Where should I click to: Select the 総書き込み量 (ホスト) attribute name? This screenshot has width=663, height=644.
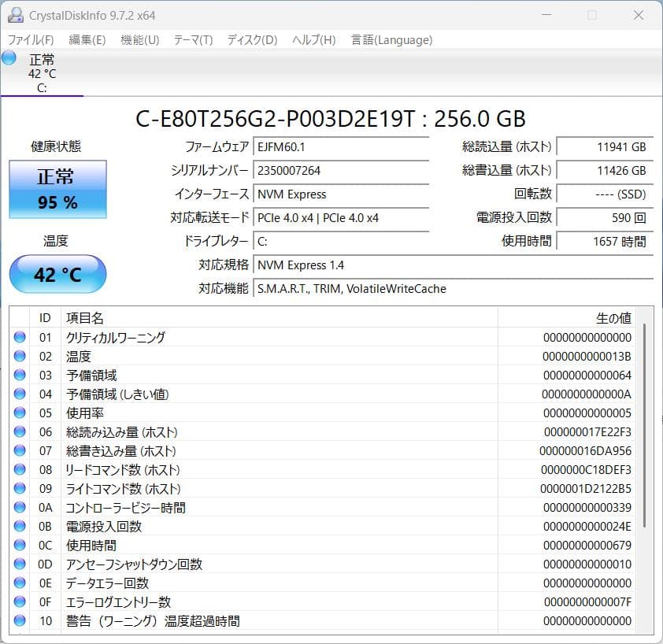pyautogui.click(x=121, y=451)
